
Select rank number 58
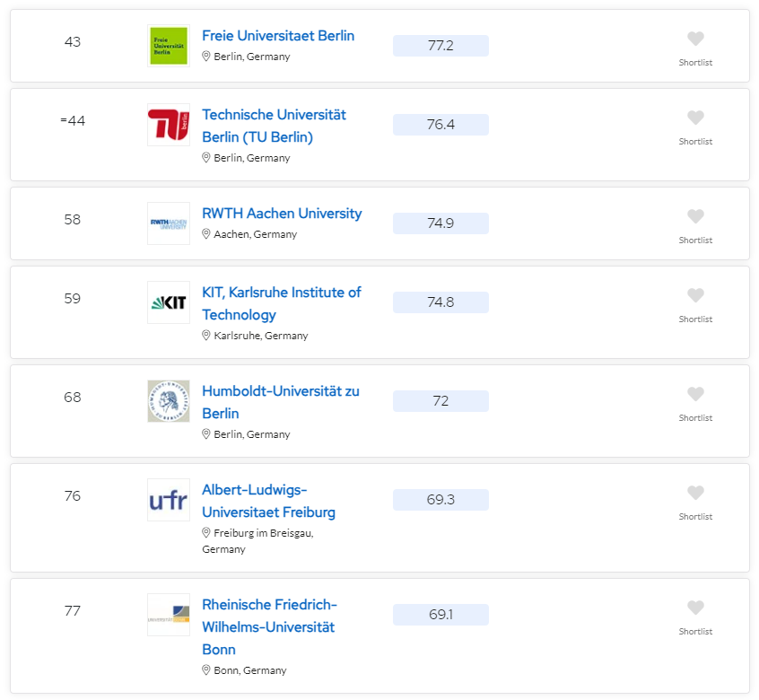tap(72, 220)
